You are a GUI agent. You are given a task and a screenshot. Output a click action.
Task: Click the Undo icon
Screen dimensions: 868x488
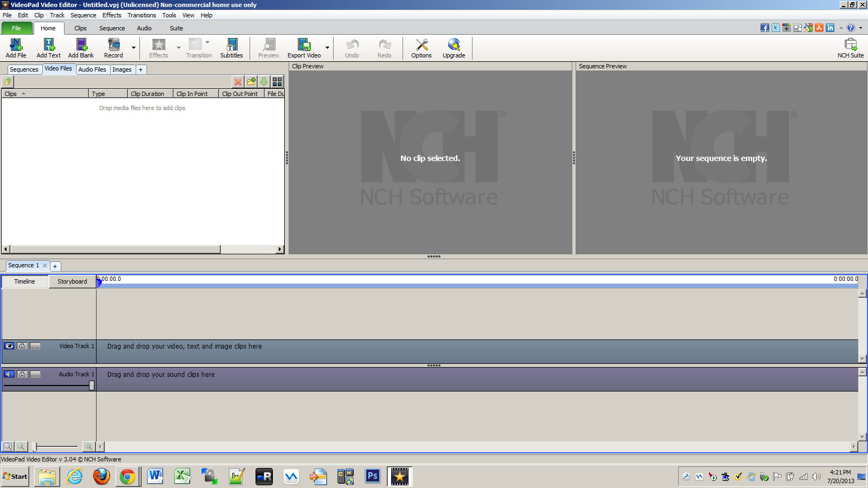pos(352,48)
